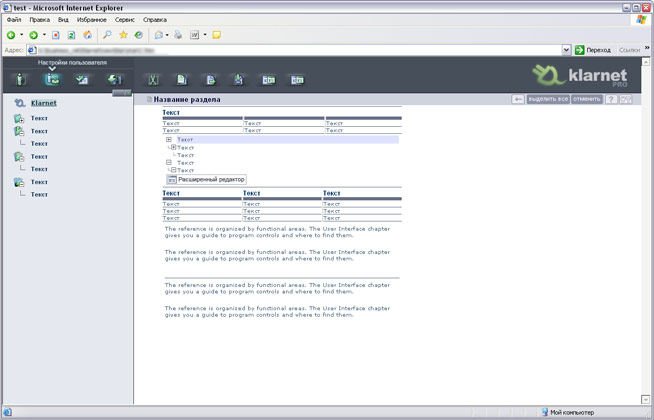The image size is (654, 420).
Task: Click the Klarnet logo in the header
Action: [588, 76]
